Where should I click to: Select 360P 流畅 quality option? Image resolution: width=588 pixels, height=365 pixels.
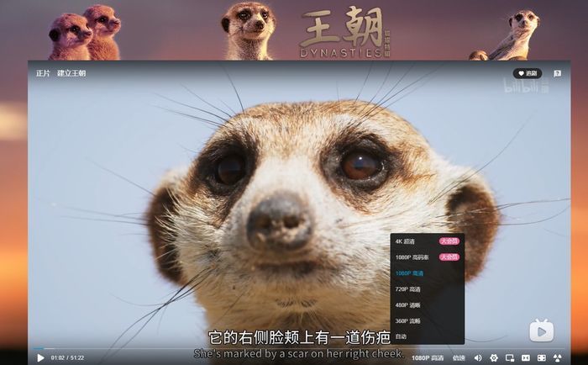427,320
